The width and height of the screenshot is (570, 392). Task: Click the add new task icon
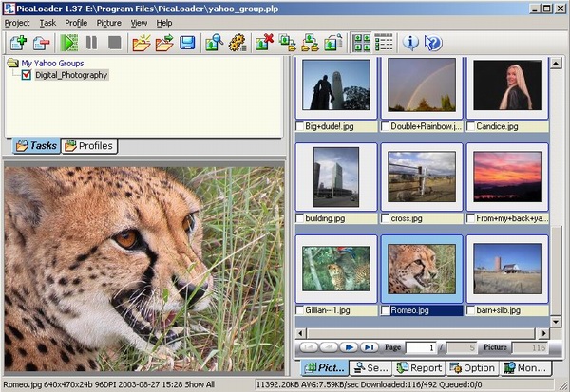coord(18,43)
